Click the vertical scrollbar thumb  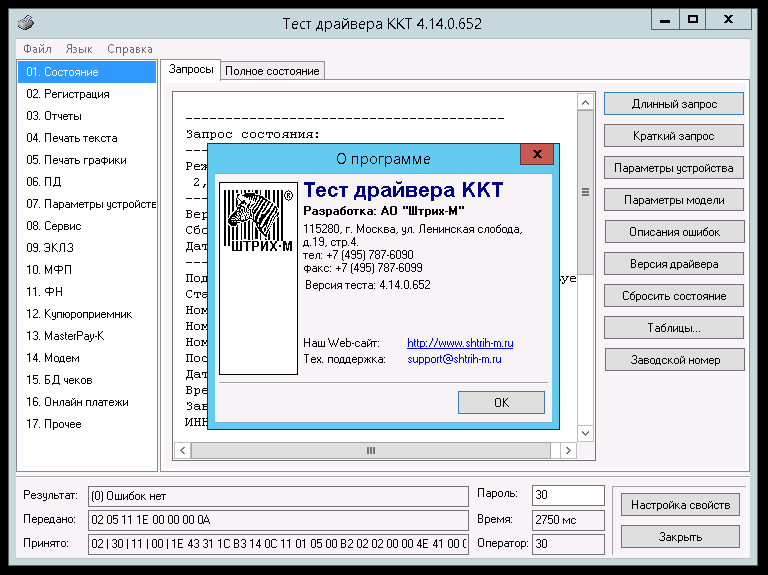[x=585, y=192]
